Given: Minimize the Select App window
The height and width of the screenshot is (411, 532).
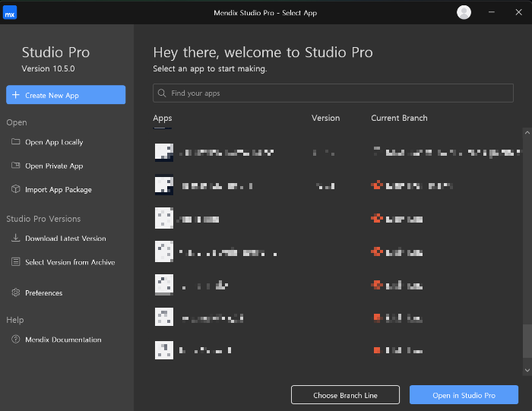Looking at the screenshot, I should tap(491, 13).
